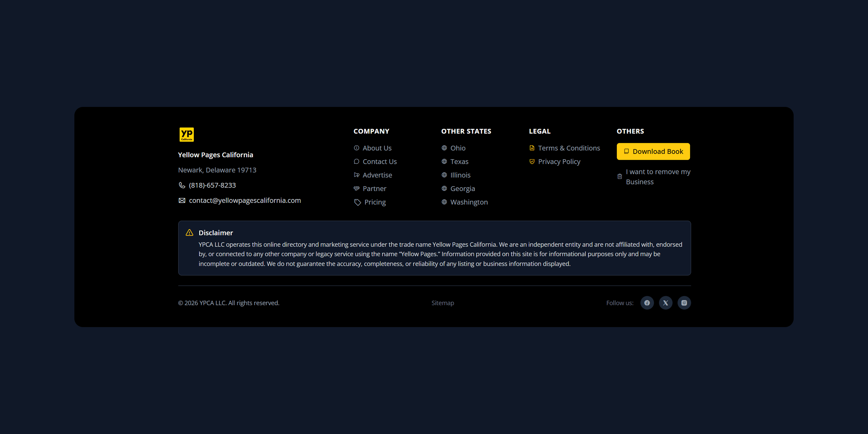The width and height of the screenshot is (868, 434).
Task: Click the globe icon beside Ohio
Action: (x=444, y=148)
